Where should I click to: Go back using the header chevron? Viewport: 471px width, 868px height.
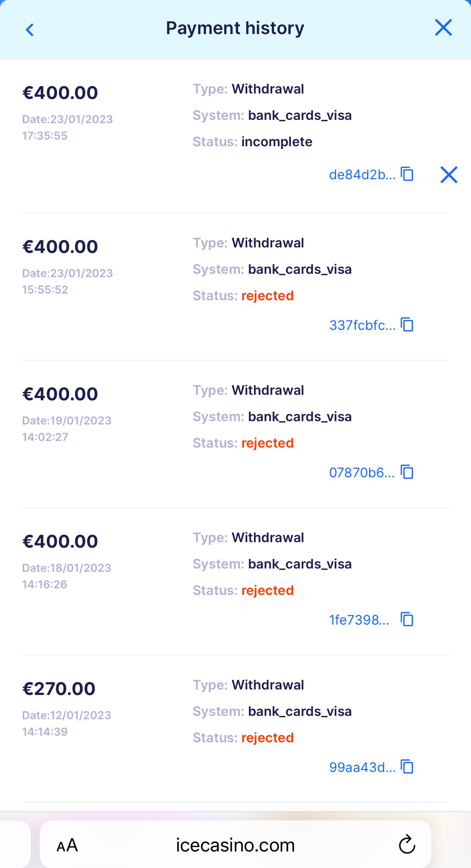coord(30,29)
